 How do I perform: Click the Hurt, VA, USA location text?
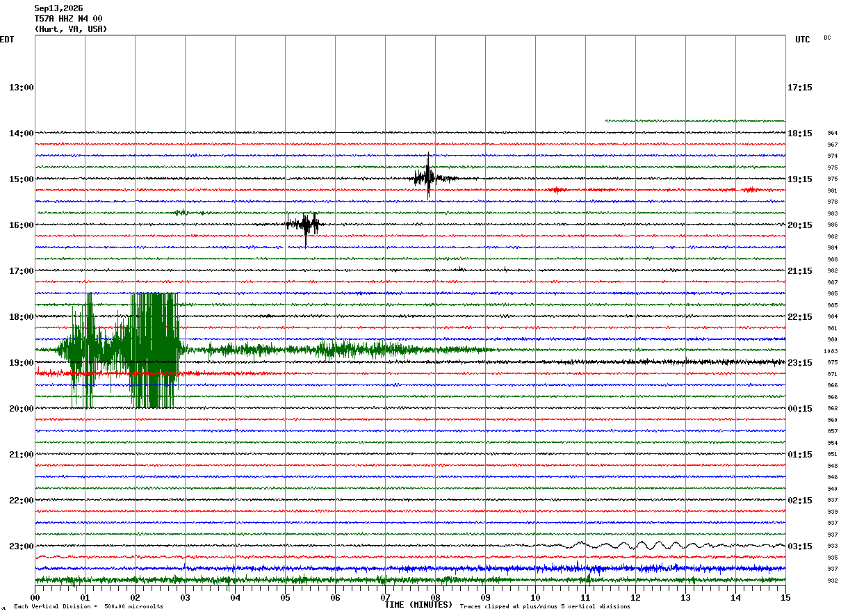click(x=71, y=29)
